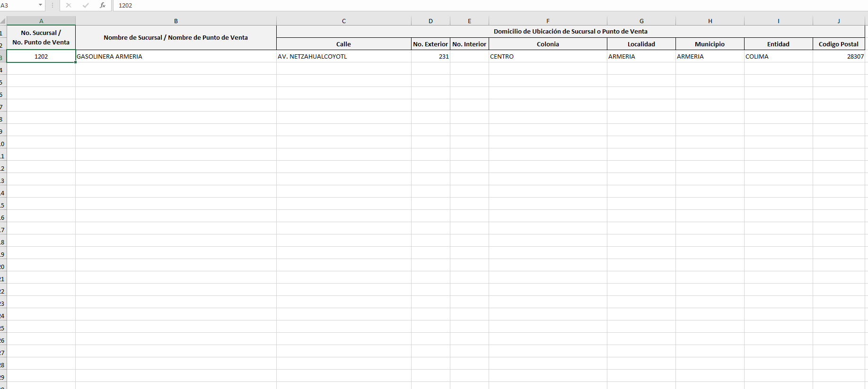Click the cell with exterior number 231
The image size is (868, 389).
(430, 56)
